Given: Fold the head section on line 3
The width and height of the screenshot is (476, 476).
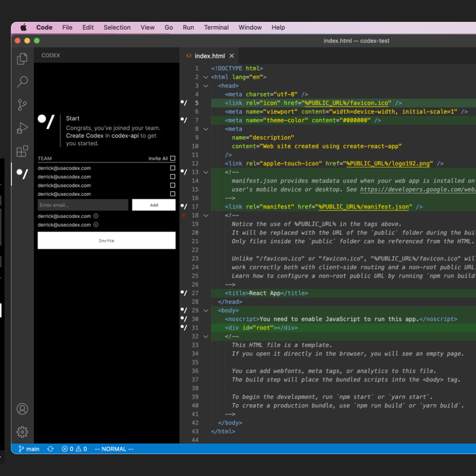Looking at the screenshot, I should click(206, 86).
